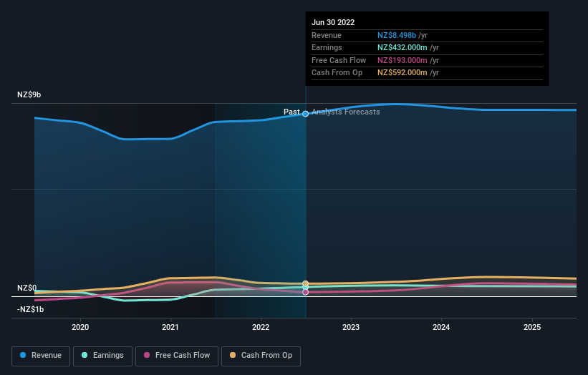Click the Earnings teal data point marker
This screenshot has width=588, height=375.
point(306,288)
